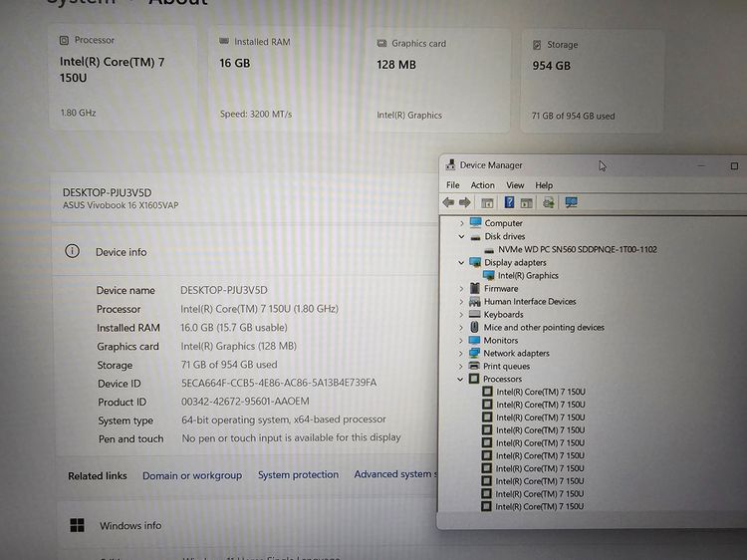Image resolution: width=747 pixels, height=560 pixels.
Task: Click the console tree toolbar icon left of Help
Action: [487, 203]
